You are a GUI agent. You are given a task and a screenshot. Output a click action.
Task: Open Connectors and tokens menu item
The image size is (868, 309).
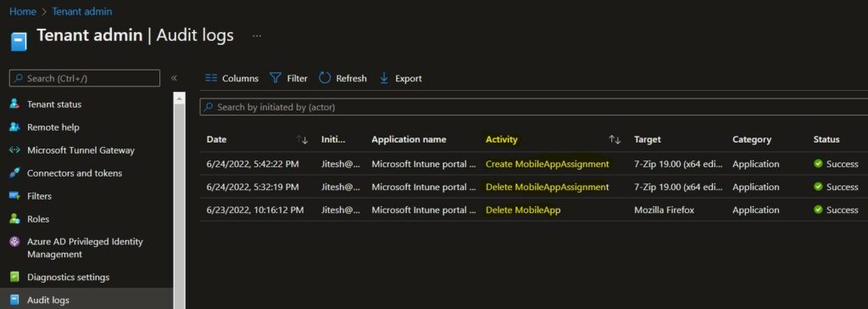[x=75, y=173]
